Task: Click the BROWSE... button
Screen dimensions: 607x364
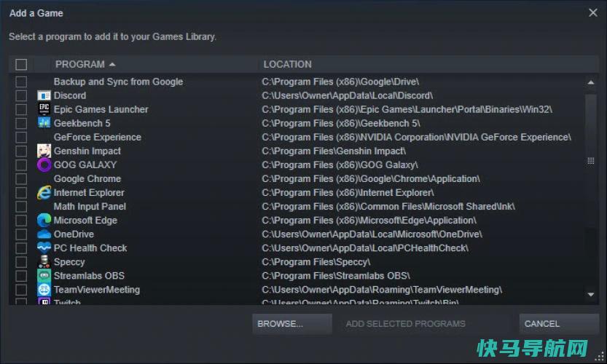Action: click(x=292, y=324)
